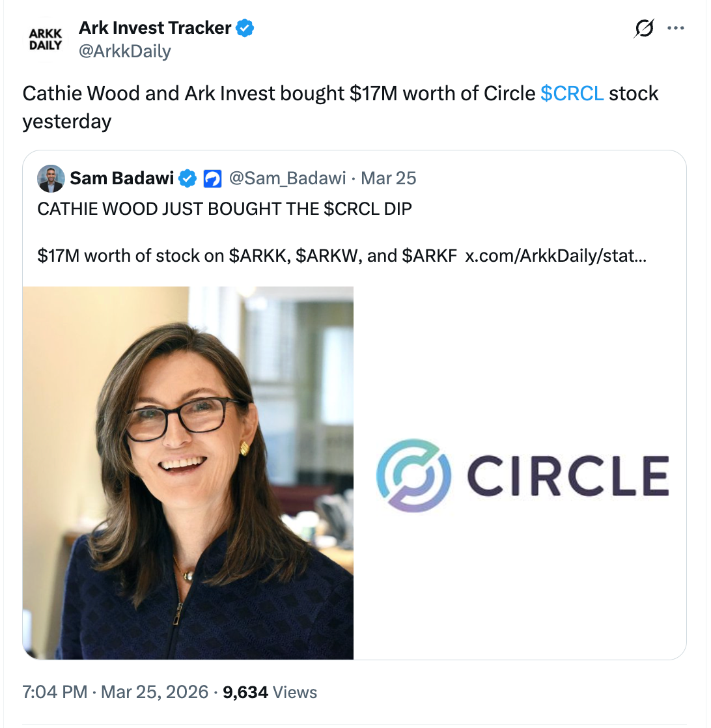Open Sam Badawi's profile picture
The width and height of the screenshot is (711, 728).
click(50, 178)
